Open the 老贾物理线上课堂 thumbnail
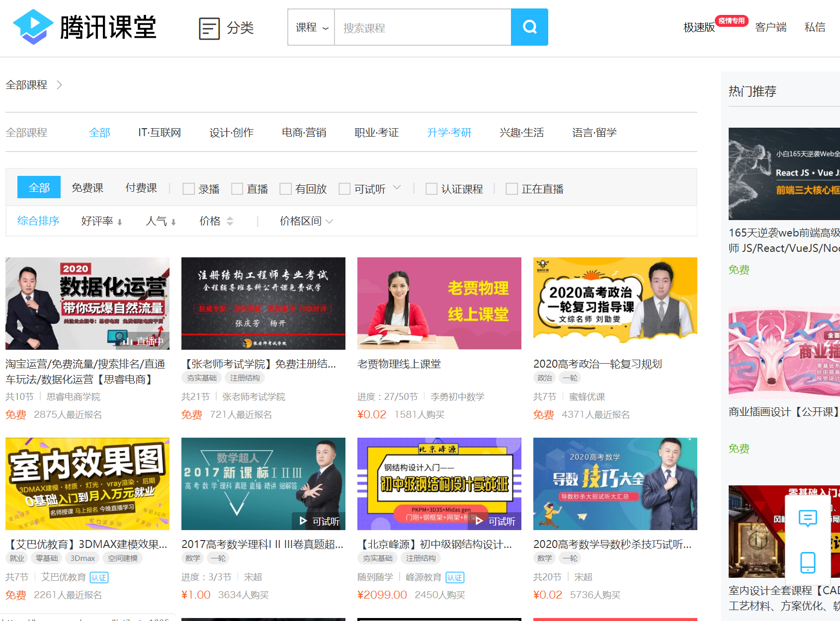 (x=439, y=304)
